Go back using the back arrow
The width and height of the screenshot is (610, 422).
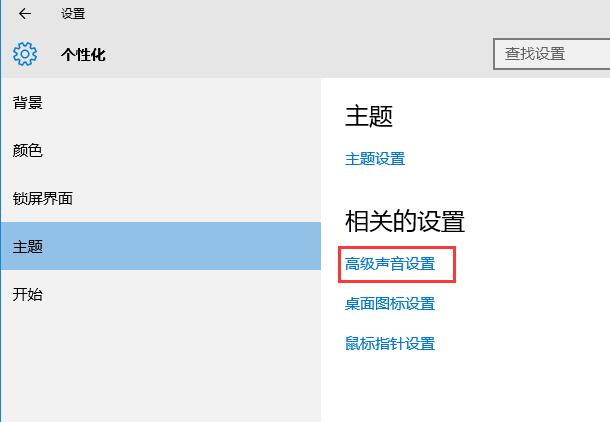(25, 14)
